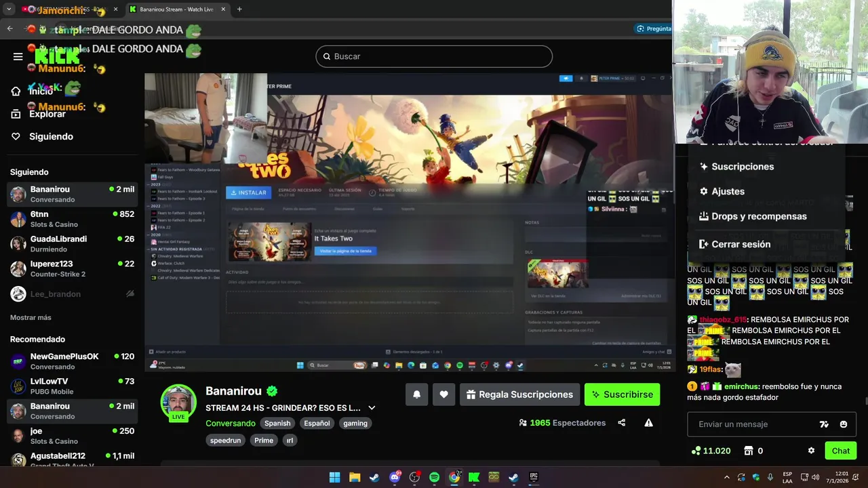Go back with the browser arrow
Screen dimensions: 868x488
(x=9, y=28)
